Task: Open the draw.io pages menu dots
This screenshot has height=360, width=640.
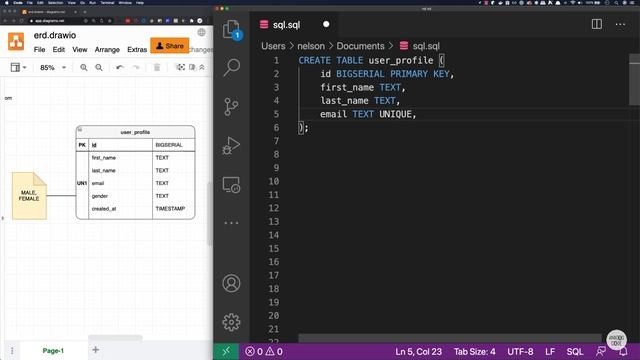Action: click(12, 351)
